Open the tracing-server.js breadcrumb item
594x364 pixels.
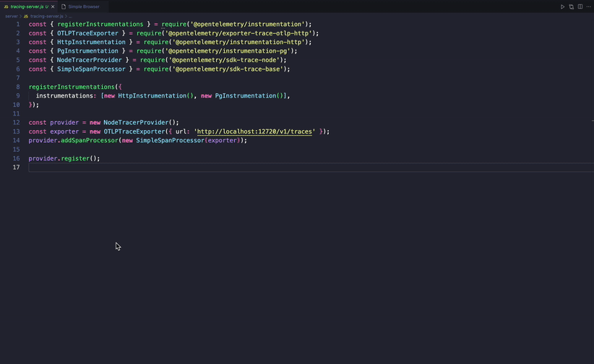pyautogui.click(x=46, y=17)
